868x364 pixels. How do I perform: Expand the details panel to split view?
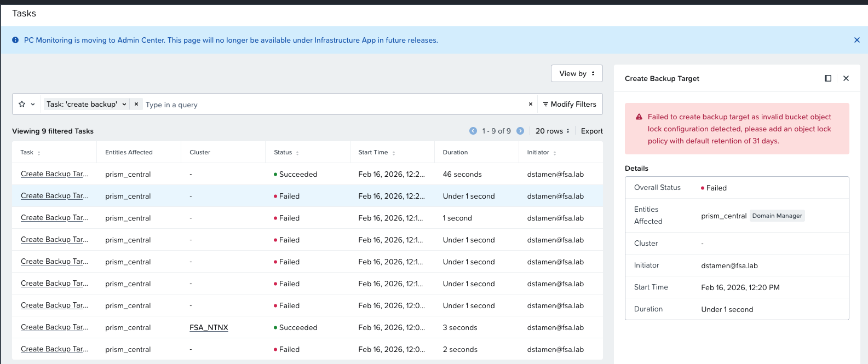(x=827, y=78)
